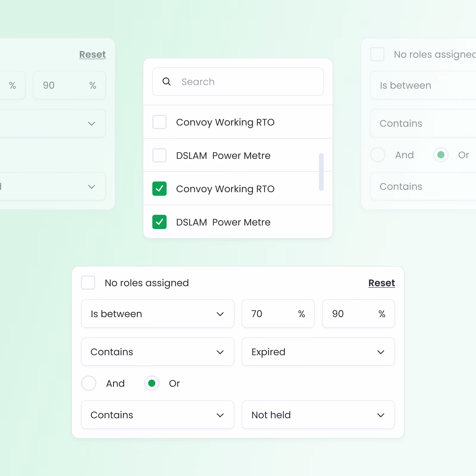Tick No roles assigned in bottom panel

[88, 283]
